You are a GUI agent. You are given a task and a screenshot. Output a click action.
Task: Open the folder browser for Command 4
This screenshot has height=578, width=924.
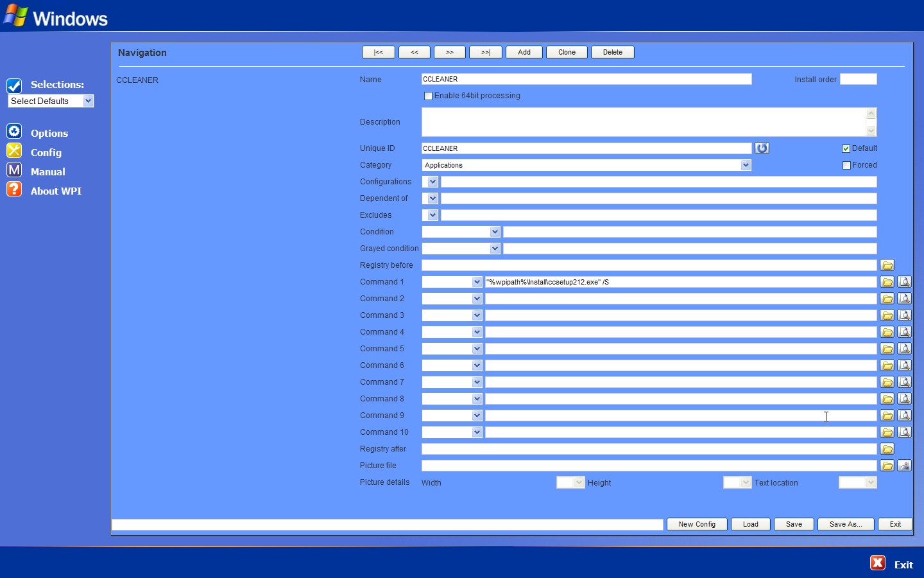[x=887, y=332]
